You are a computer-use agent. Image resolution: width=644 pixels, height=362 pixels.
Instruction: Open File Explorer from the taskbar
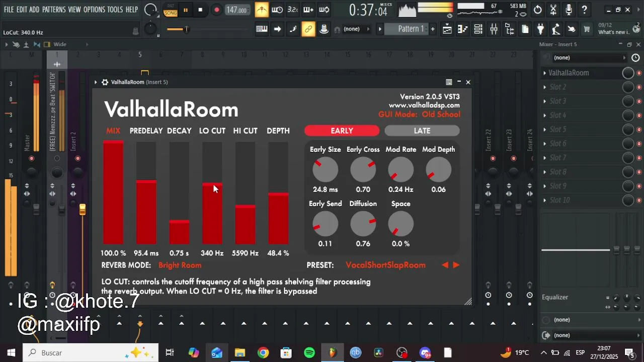point(240,352)
